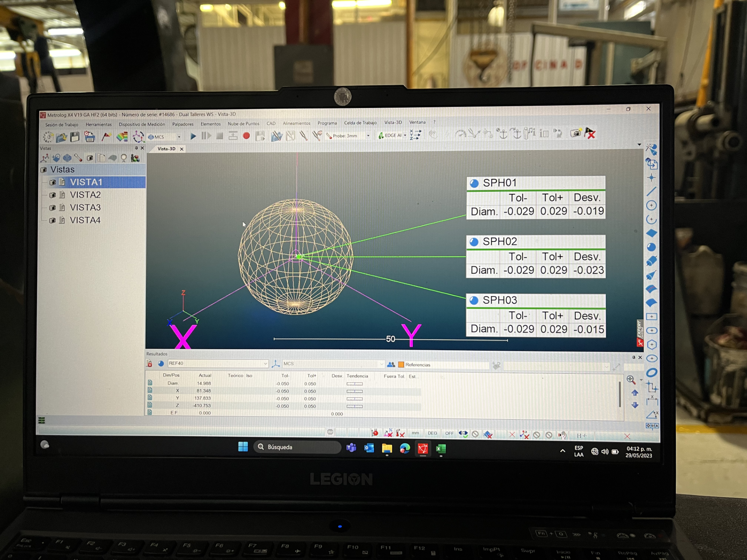Click the Run program play button
747x560 pixels.
(x=193, y=136)
